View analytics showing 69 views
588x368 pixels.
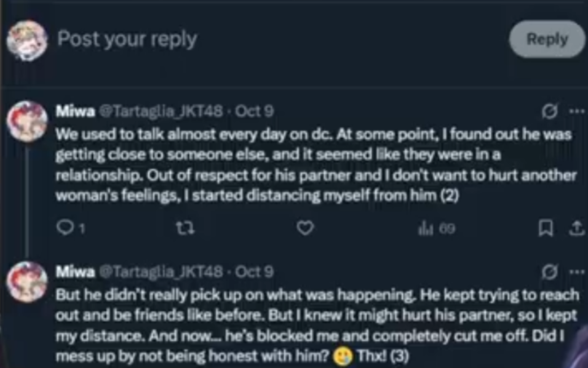[x=437, y=228]
